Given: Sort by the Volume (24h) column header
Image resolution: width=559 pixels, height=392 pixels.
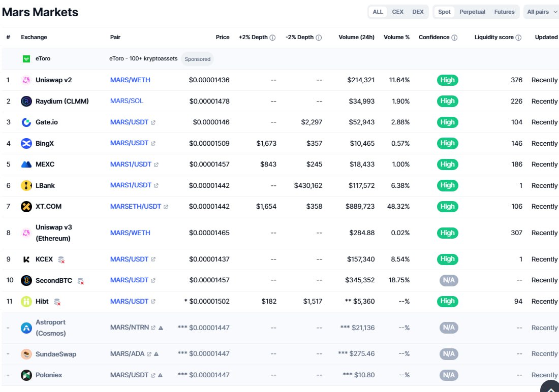Looking at the screenshot, I should pos(357,37).
